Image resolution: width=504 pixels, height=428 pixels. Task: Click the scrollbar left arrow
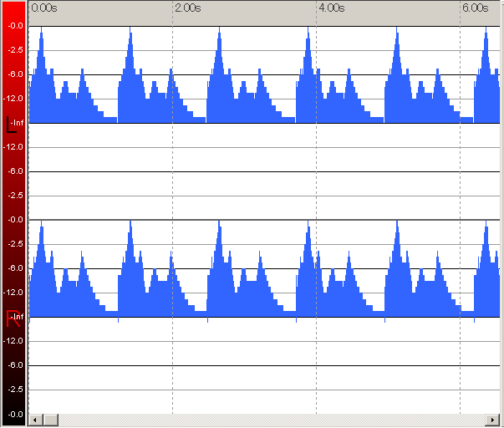tap(34, 419)
